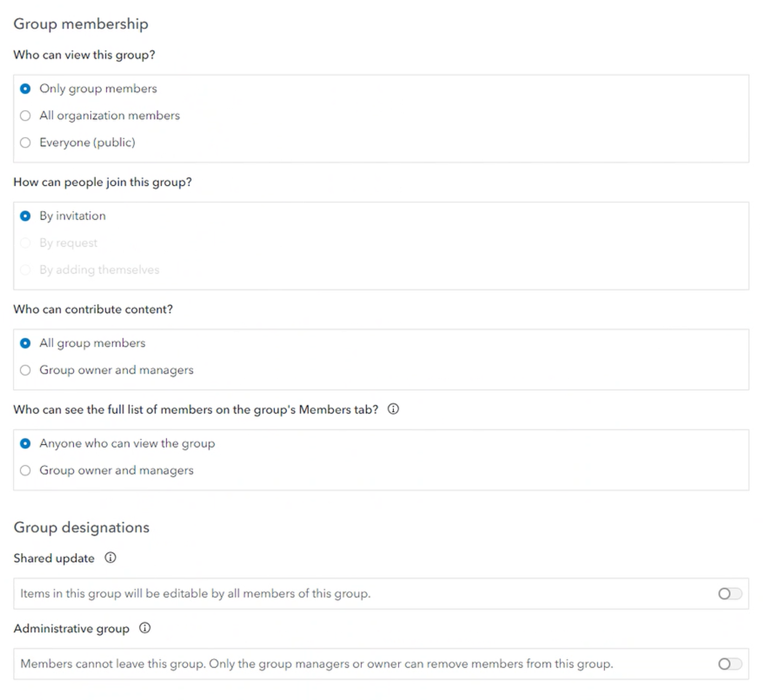The height and width of the screenshot is (700, 763).
Task: Pick the By invitation join option
Action: [25, 216]
